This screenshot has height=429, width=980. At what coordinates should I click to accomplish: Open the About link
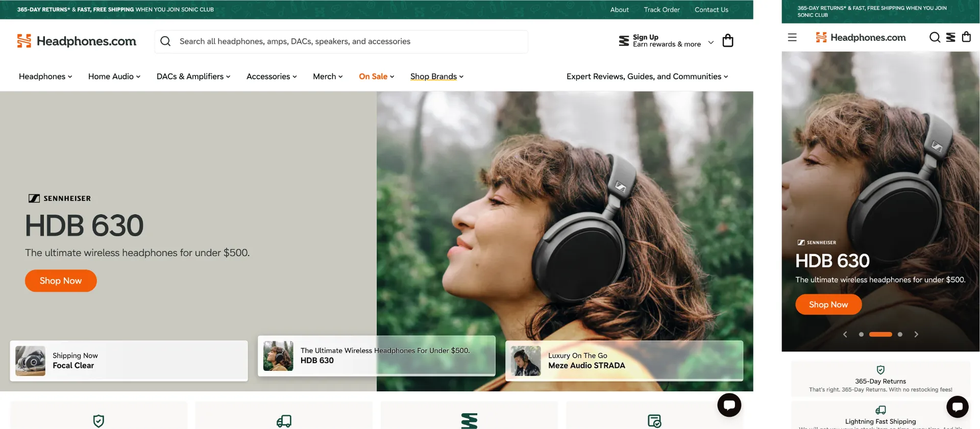coord(619,10)
